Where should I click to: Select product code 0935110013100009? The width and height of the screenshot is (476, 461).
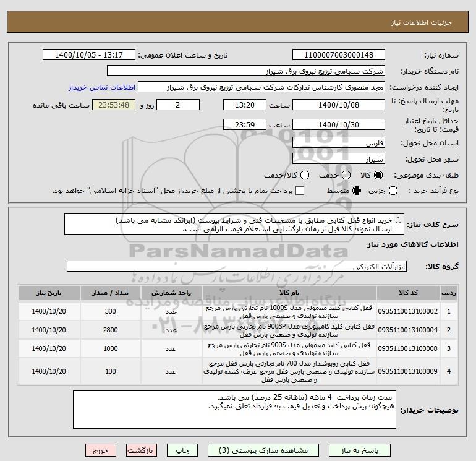pyautogui.click(x=408, y=372)
